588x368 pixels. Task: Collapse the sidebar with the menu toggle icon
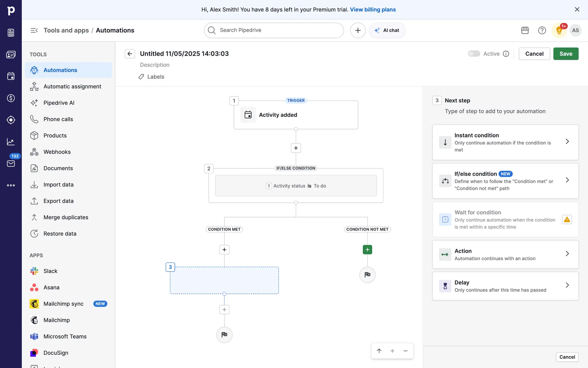click(34, 30)
